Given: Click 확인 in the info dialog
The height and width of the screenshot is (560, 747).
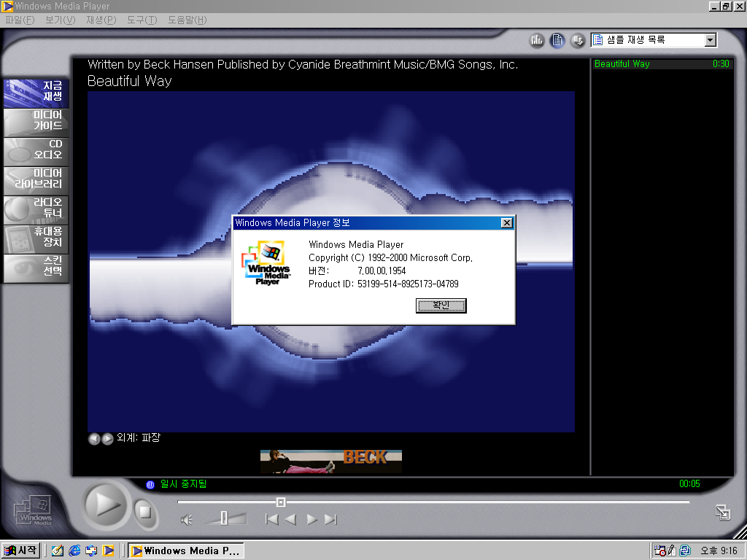Looking at the screenshot, I should point(441,306).
